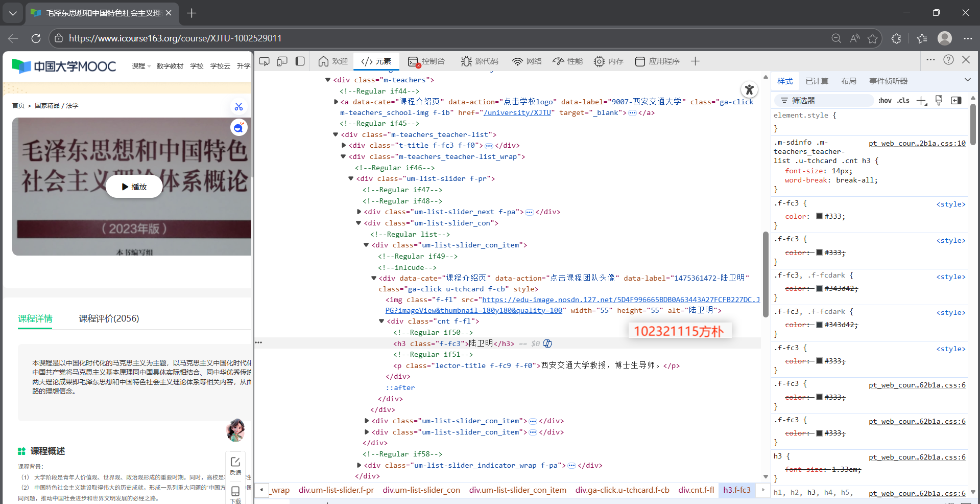Viewport: 980px width, 504px height.
Task: Open the browser extensions puzzle icon
Action: (x=896, y=38)
